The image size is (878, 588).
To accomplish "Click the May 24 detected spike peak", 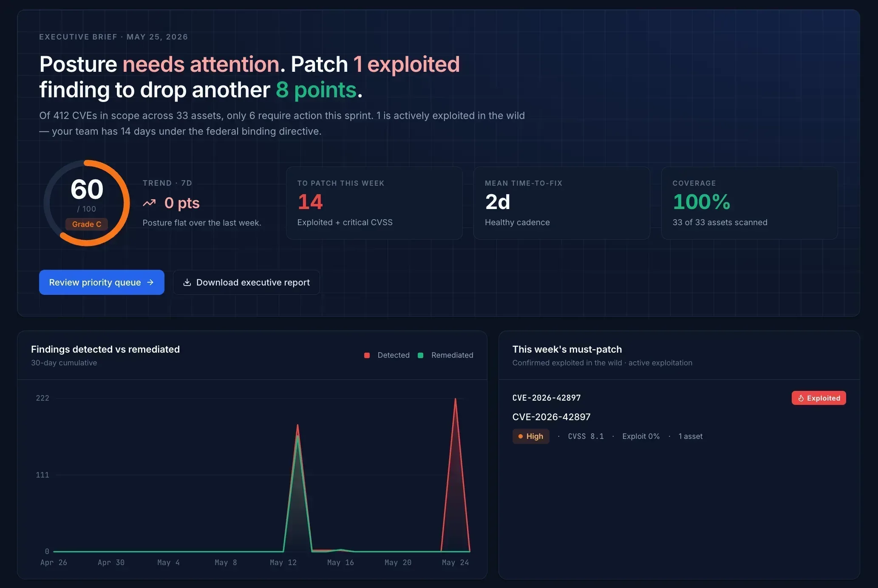I will [x=456, y=399].
